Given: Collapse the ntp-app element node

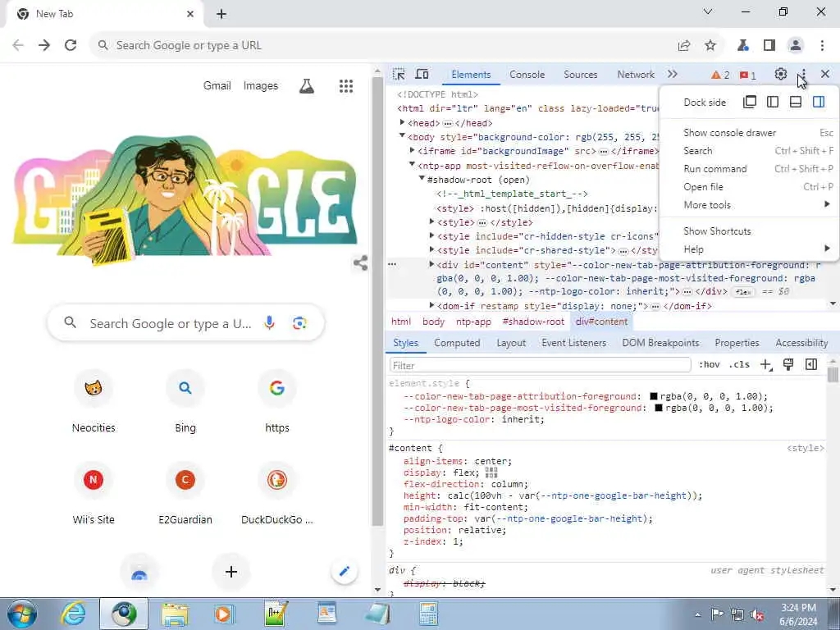Looking at the screenshot, I should point(413,164).
